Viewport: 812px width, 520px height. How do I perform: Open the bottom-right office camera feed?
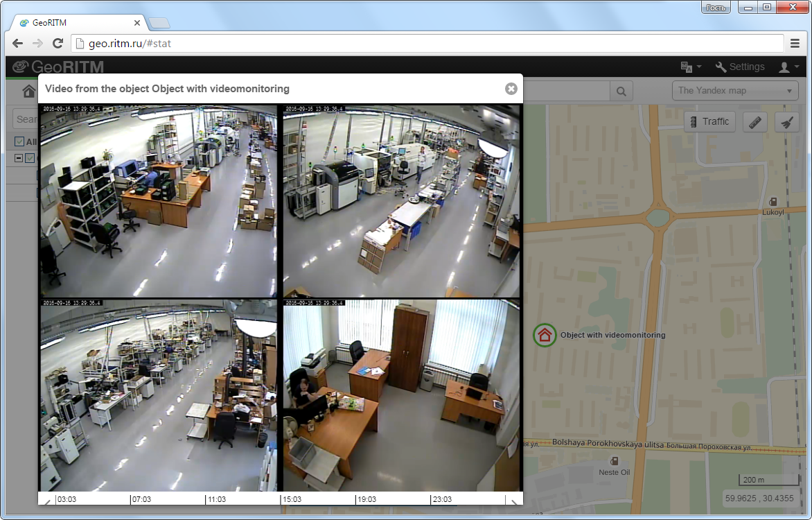tap(401, 395)
